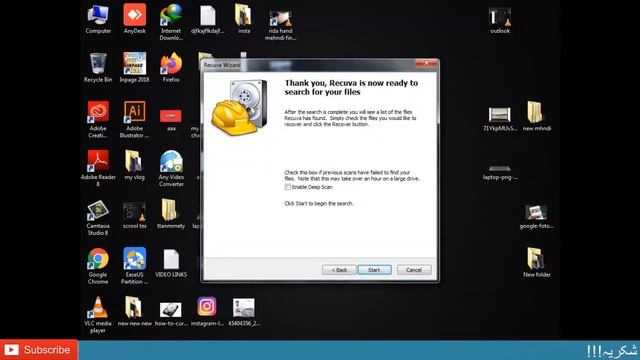Select the laptop-png image file
Image resolution: width=640 pixels, height=360 pixels.
pyautogui.click(x=500, y=172)
